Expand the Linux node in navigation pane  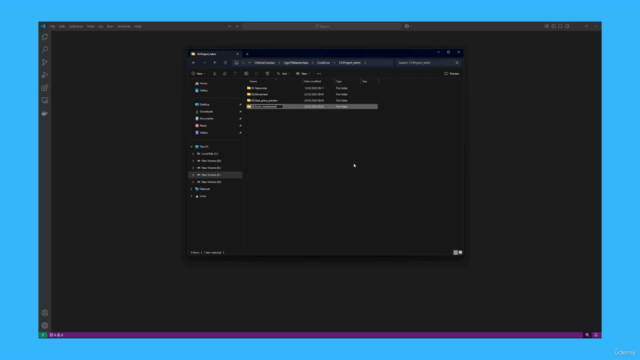pyautogui.click(x=191, y=196)
